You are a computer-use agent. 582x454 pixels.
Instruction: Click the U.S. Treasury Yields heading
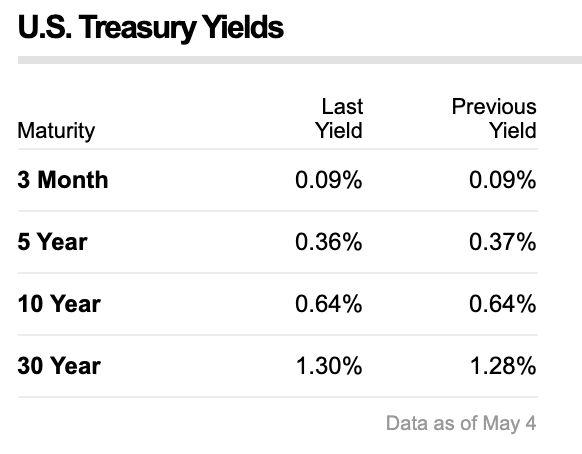pyautogui.click(x=150, y=28)
